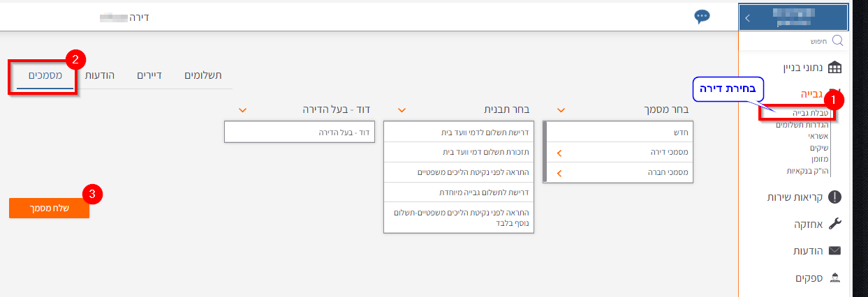Screen dimensions: 868x297
Task: Expand the 'דוד - בעל הדירה' dropdown arrow
Action: [242, 110]
